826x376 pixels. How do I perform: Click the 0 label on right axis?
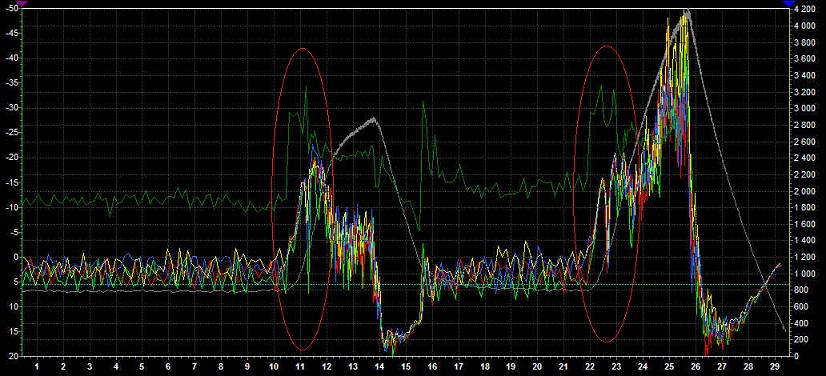tap(795, 356)
